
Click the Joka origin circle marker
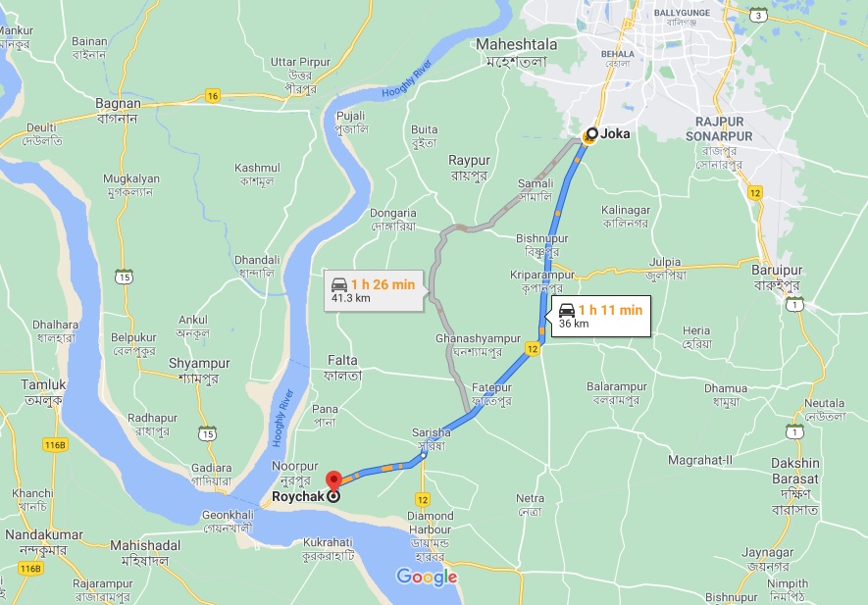click(x=591, y=133)
